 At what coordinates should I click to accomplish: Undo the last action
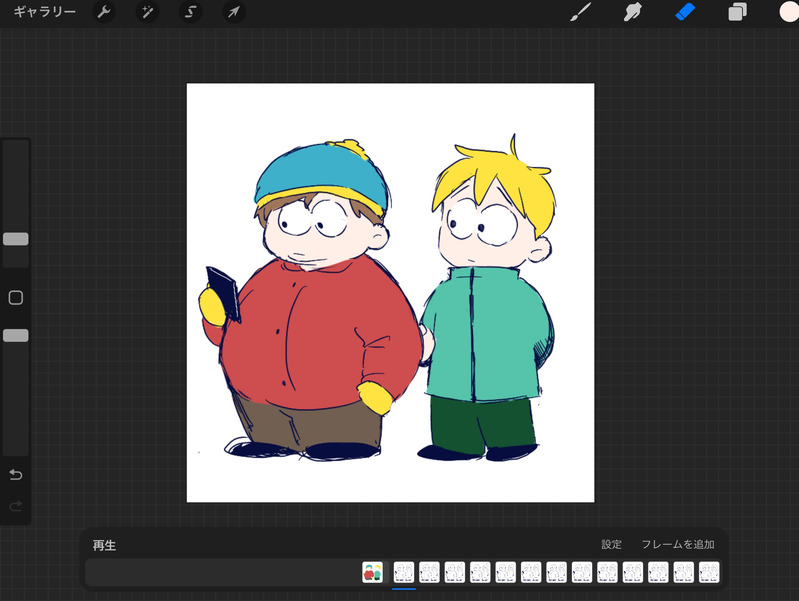coord(16,475)
